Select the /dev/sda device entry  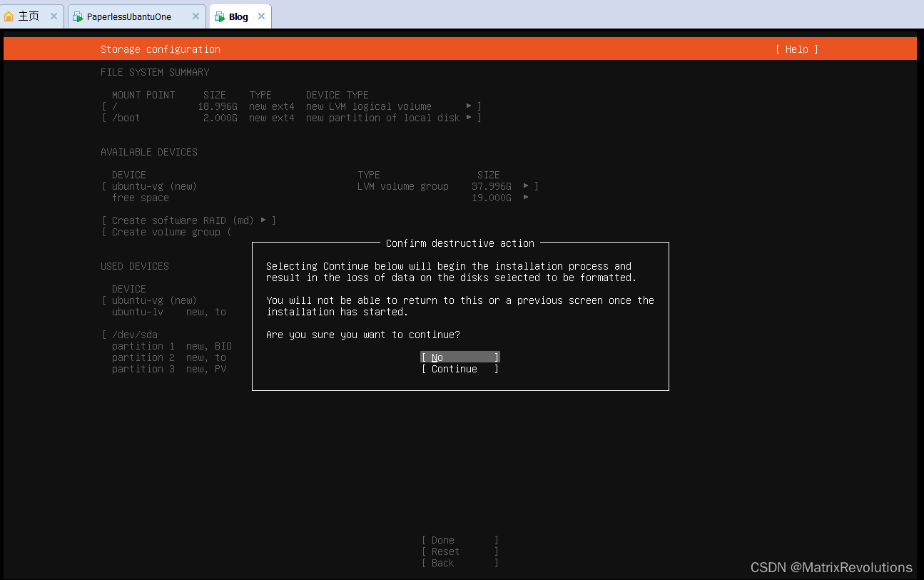134,334
